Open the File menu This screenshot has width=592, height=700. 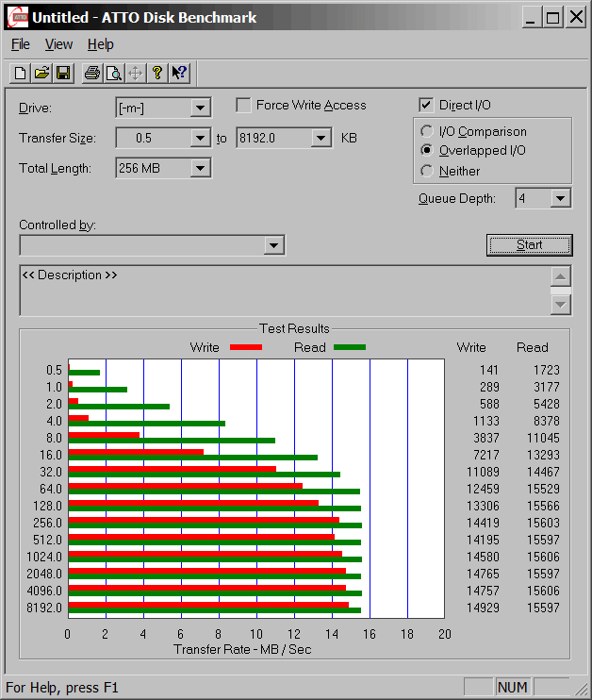pyautogui.click(x=20, y=44)
